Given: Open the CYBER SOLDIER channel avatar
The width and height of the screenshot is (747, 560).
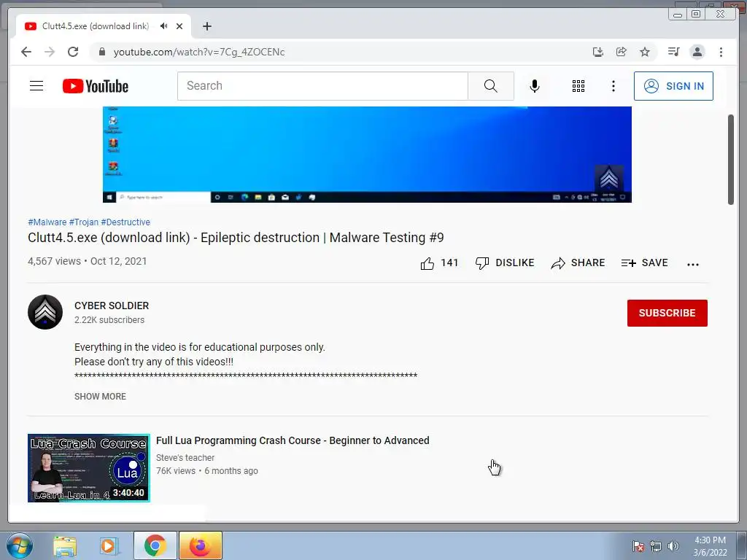Looking at the screenshot, I should click(x=45, y=312).
